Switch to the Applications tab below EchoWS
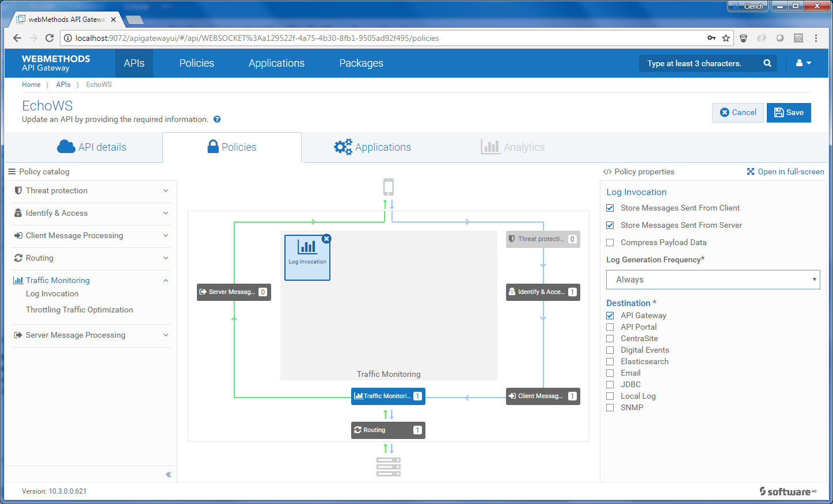The image size is (833, 504). [x=372, y=147]
